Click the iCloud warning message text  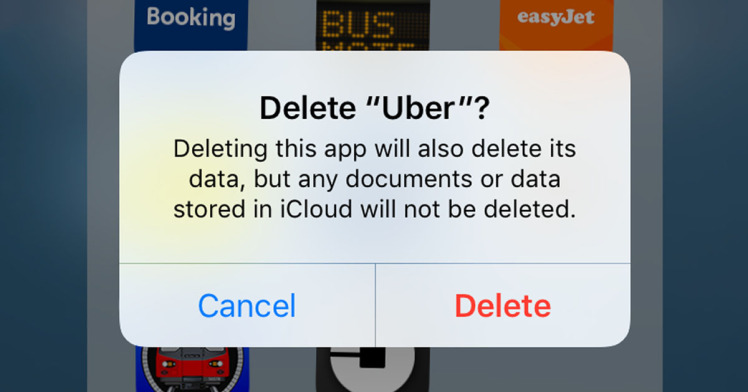click(x=374, y=179)
